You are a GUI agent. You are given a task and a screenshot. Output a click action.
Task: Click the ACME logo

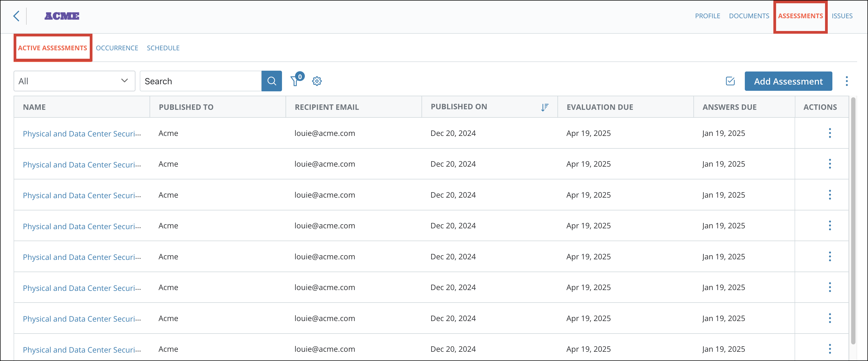coord(62,16)
